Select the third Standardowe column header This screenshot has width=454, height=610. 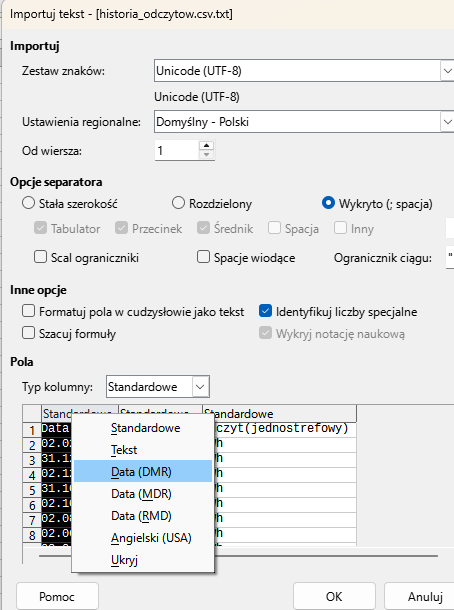coord(279,414)
